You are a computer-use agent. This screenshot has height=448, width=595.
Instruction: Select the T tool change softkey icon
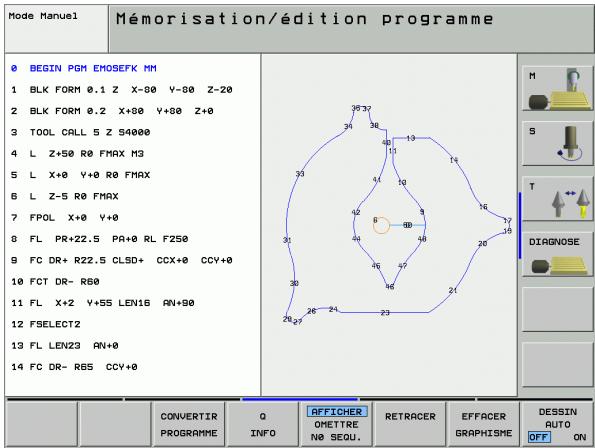[557, 199]
